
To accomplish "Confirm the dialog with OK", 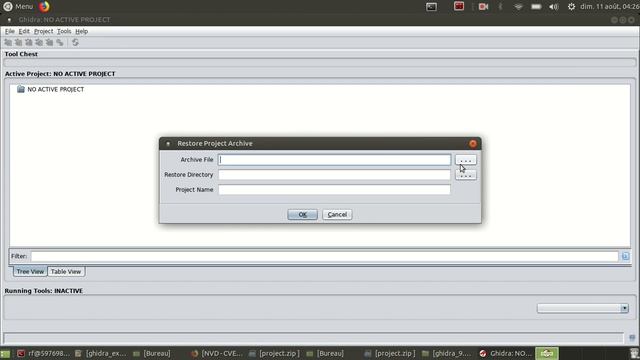I will coord(302,214).
